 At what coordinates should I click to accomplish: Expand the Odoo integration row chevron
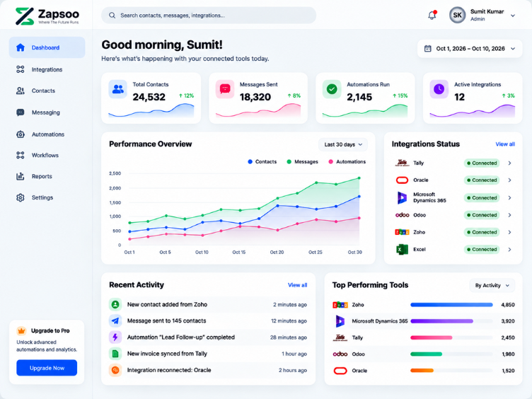click(509, 215)
